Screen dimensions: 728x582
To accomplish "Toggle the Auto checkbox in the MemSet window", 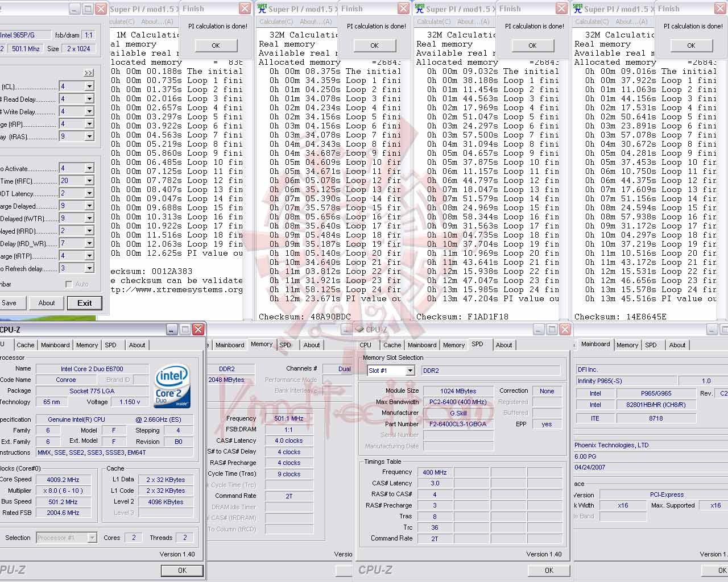I will point(69,284).
